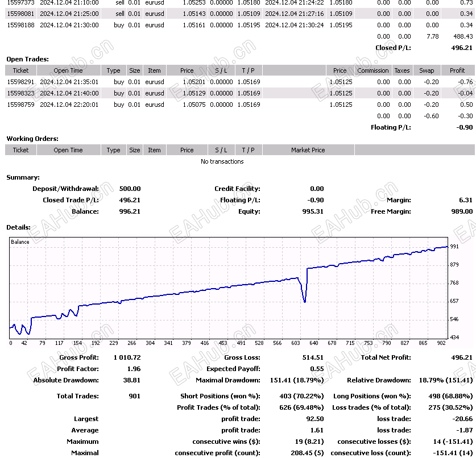Click Profit Trades value 626 (69.48%)
Image resolution: width=476 pixels, height=458 pixels.
(x=301, y=407)
